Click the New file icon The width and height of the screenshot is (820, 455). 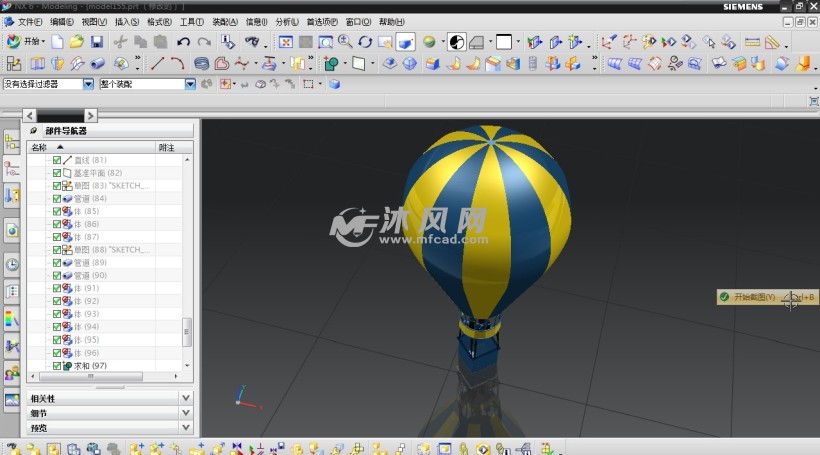[x=58, y=42]
